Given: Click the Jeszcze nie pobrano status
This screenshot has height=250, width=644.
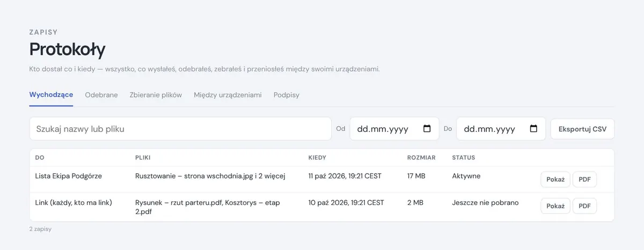Looking at the screenshot, I should [x=485, y=202].
